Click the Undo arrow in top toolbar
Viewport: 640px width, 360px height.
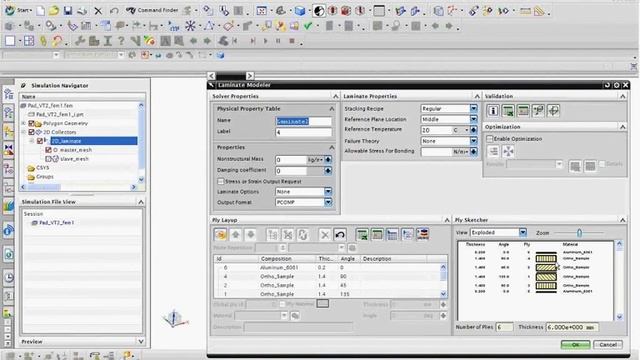point(114,11)
